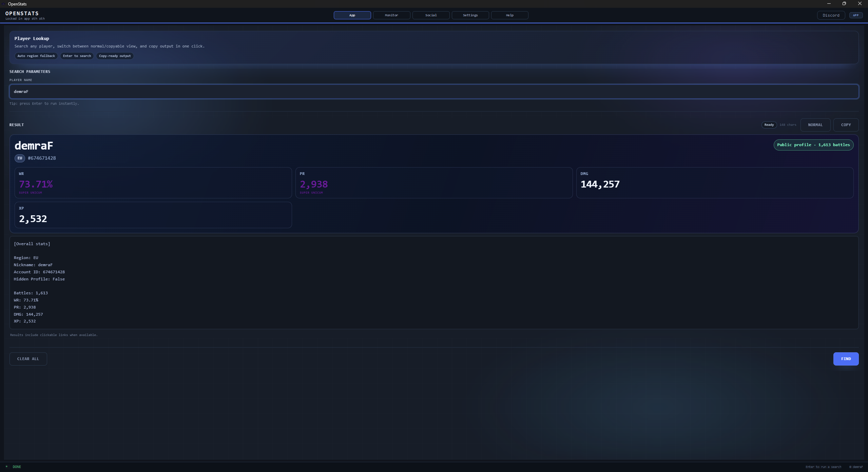Switch to the Social tab

pos(431,15)
